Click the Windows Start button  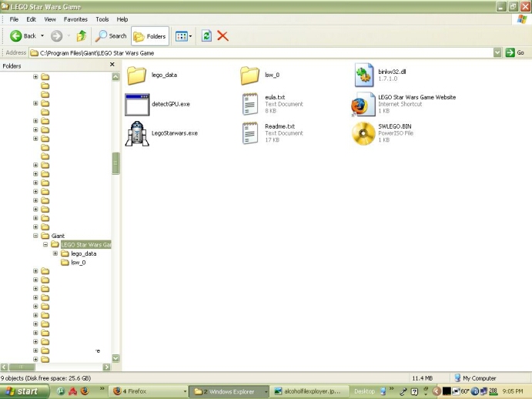pyautogui.click(x=23, y=391)
